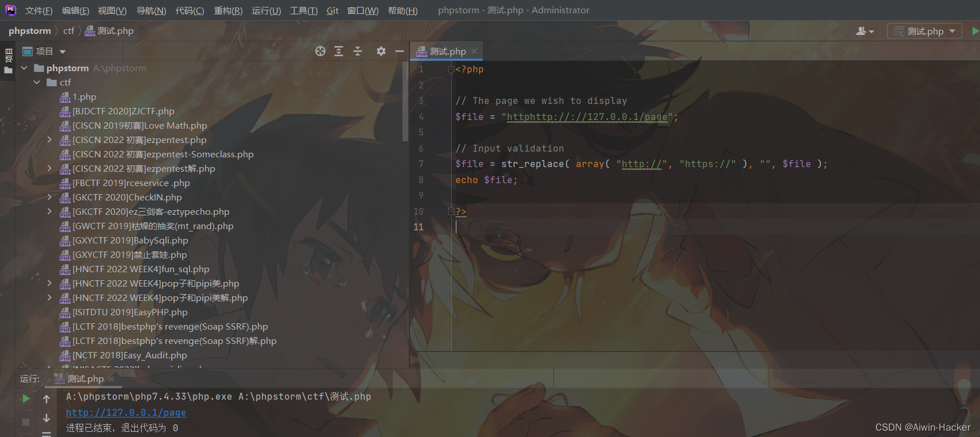This screenshot has height=437, width=980.
Task: Open [CISCN 2019初赛]Love Math.php file
Action: pyautogui.click(x=134, y=125)
